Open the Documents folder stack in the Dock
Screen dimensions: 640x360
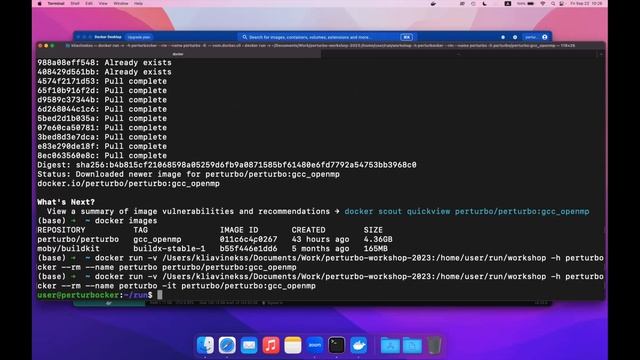click(412, 345)
